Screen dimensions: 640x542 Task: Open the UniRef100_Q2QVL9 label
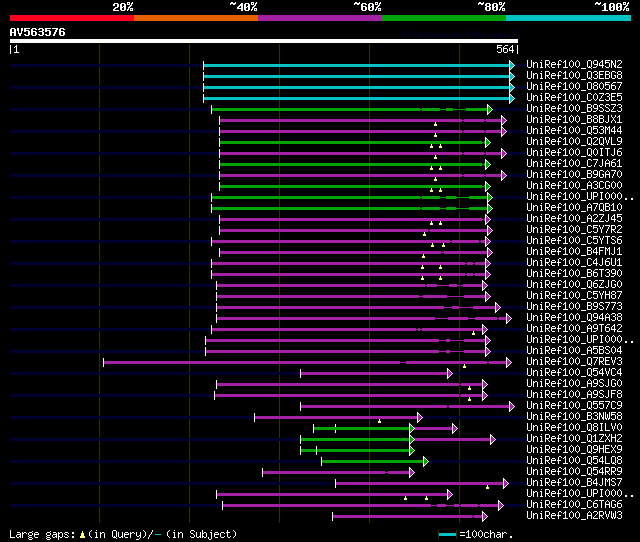pos(574,142)
